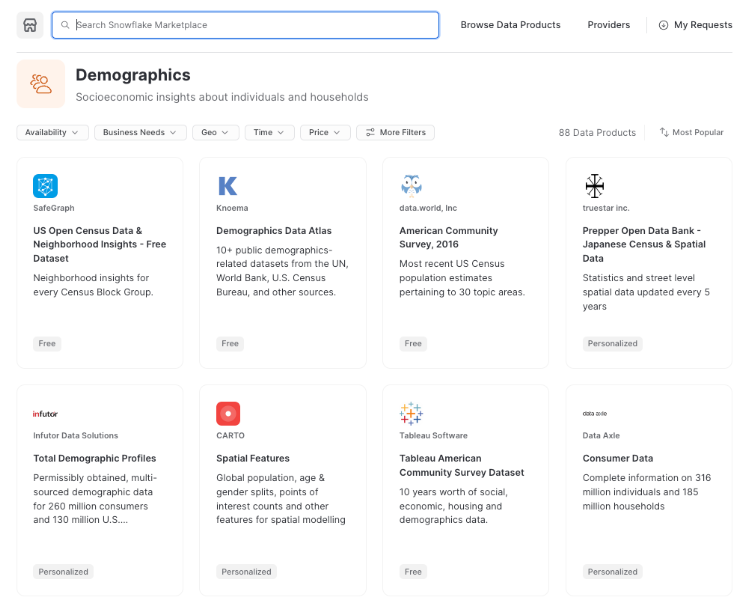Open Browse Data Products menu
This screenshot has height=603, width=746.
coord(510,25)
